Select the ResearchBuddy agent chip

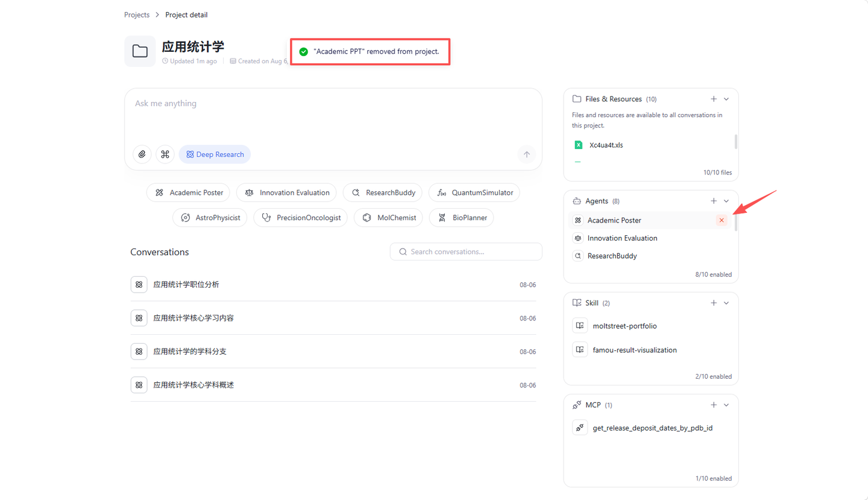coord(383,193)
